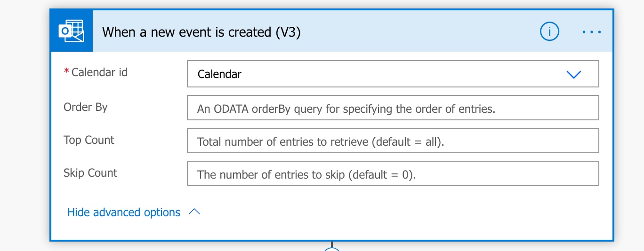Click the Outlook connector icon
Screen dimensions: 644x251
(x=72, y=31)
